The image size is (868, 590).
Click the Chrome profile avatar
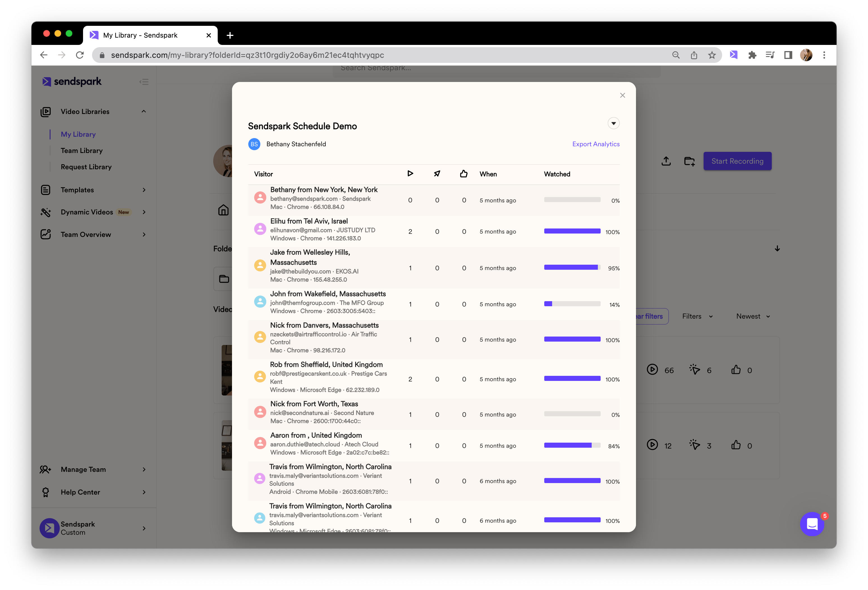point(806,55)
